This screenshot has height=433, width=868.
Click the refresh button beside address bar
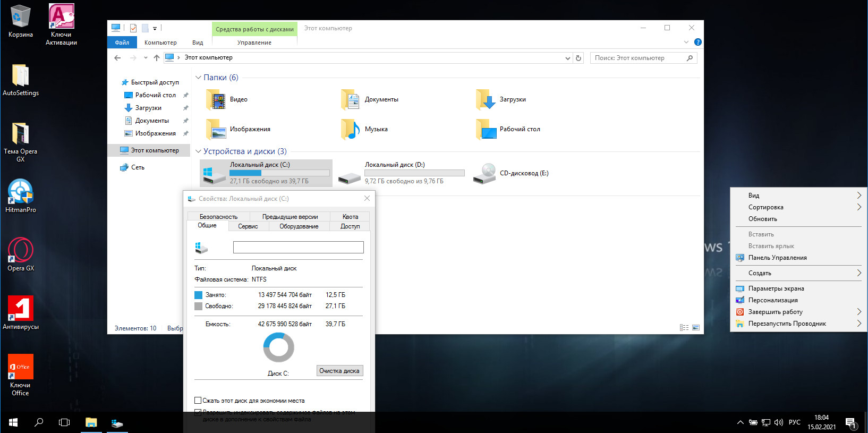578,58
